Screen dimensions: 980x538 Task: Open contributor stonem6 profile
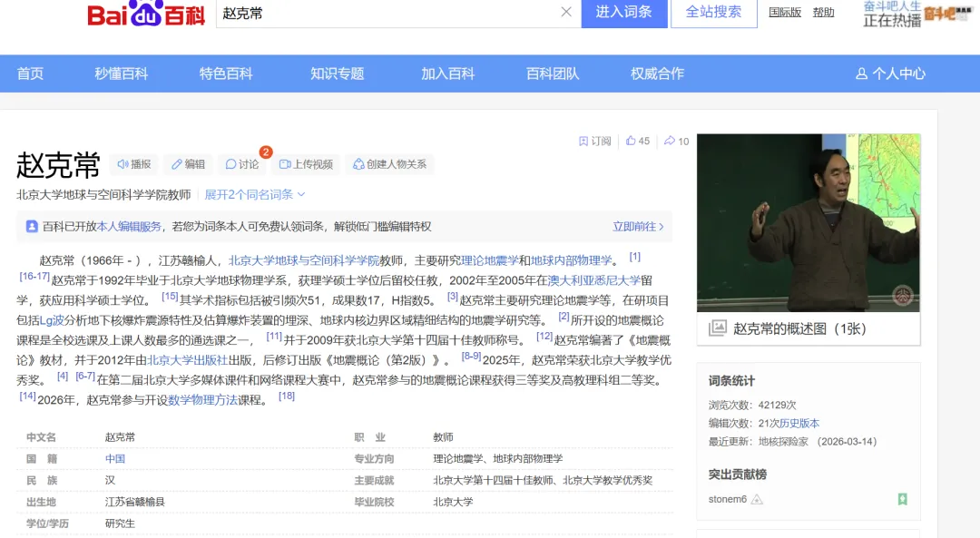[728, 499]
